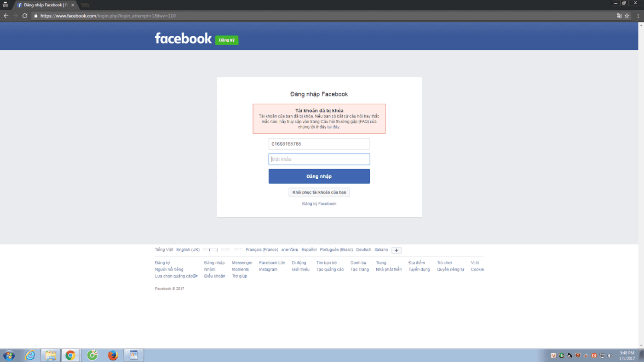Open the Đăng ký Facebook link
Screen dimensions: 644x362
pyautogui.click(x=319, y=204)
